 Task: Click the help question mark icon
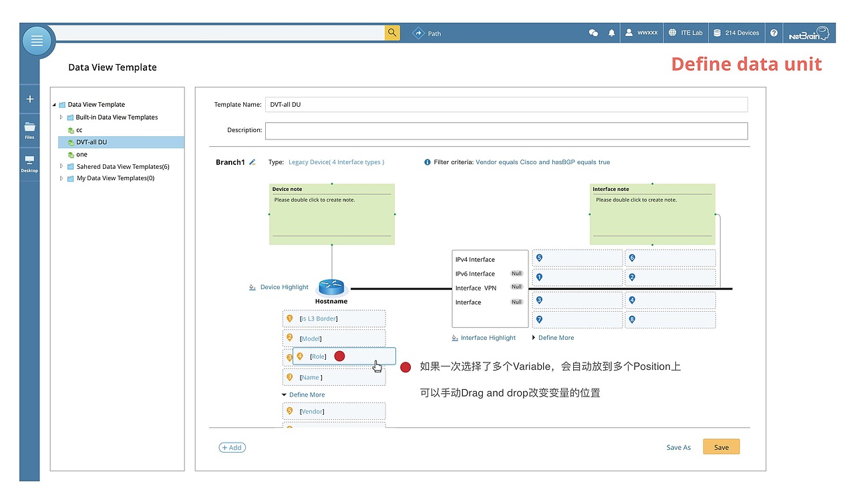(x=774, y=32)
